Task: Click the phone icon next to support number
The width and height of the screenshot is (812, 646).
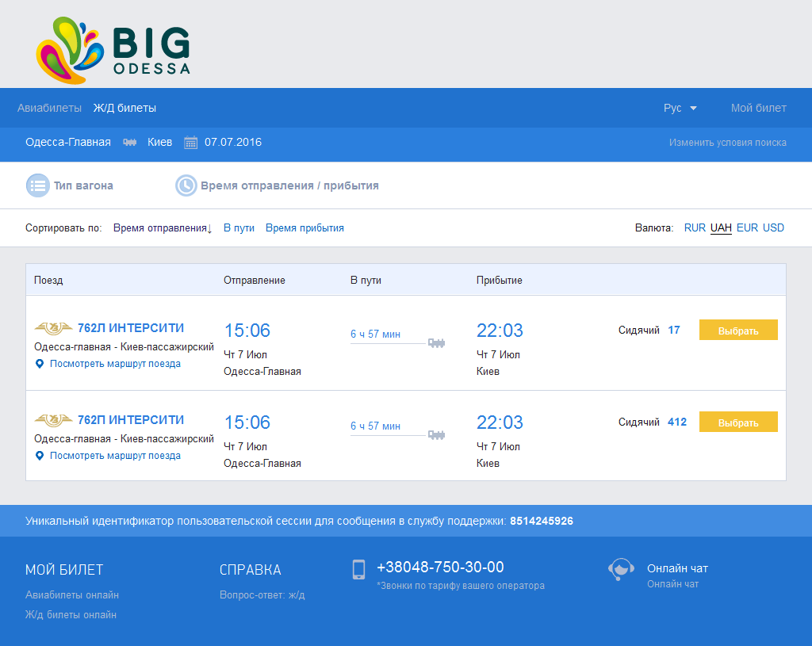Action: pos(358,569)
